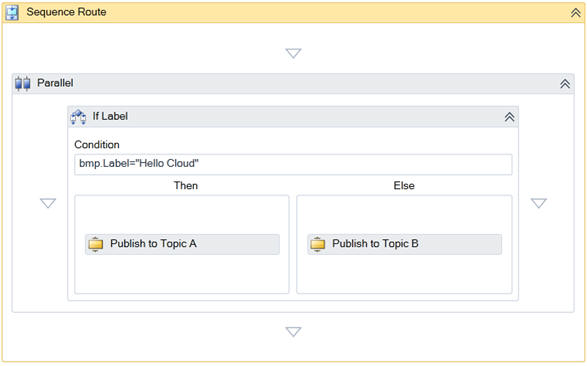Screen dimensions: 587x366
Task: Select the Publish to Topic B icon
Action: tap(317, 244)
